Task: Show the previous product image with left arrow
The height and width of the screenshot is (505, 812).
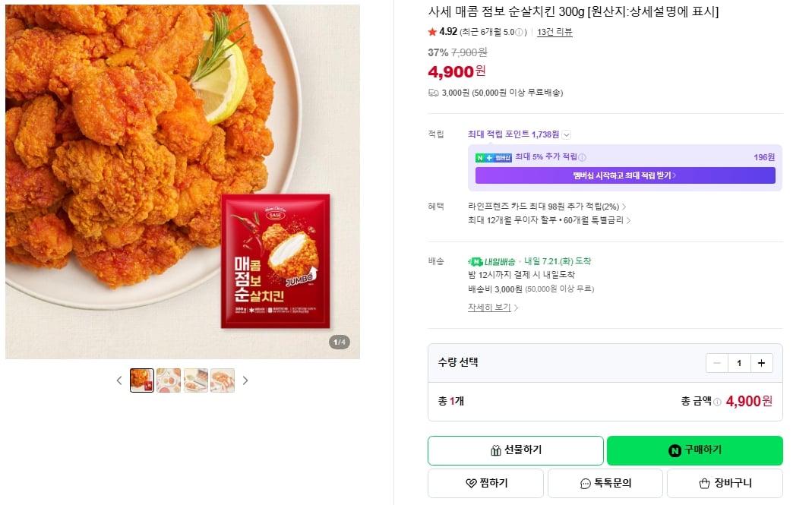Action: click(119, 380)
